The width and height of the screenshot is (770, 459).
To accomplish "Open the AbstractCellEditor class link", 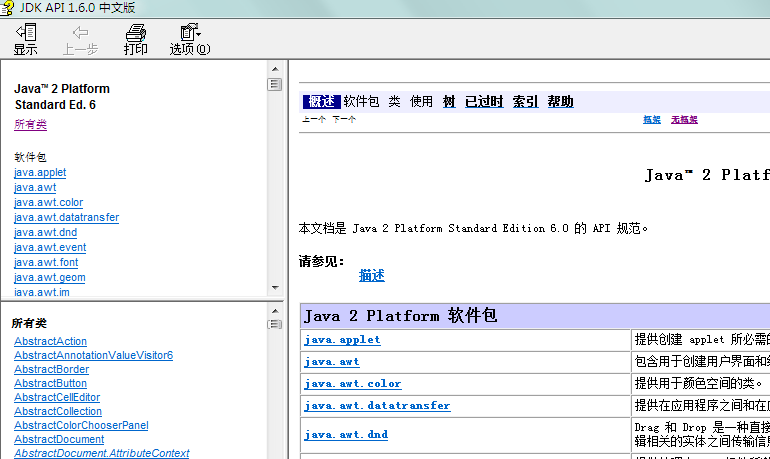I will click(57, 397).
